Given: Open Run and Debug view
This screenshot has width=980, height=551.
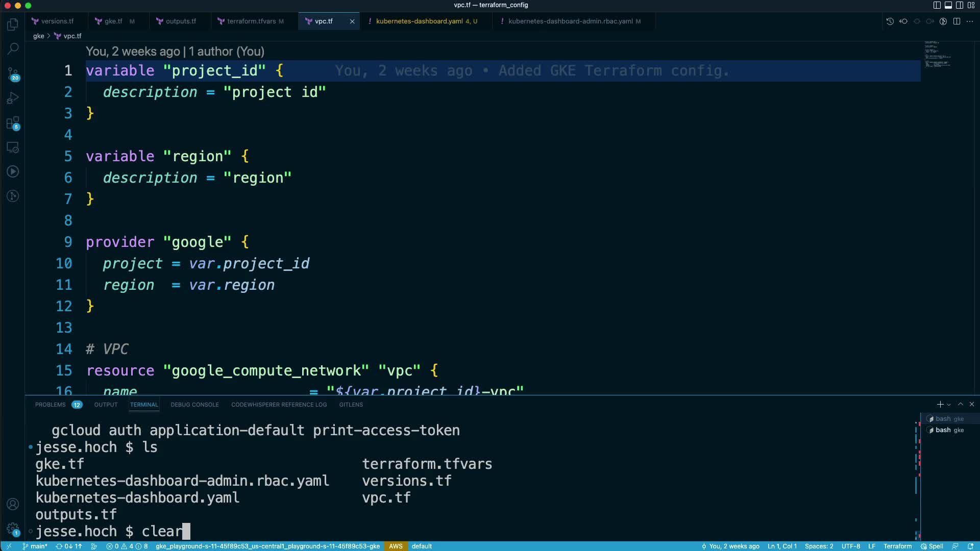Looking at the screenshot, I should tap(13, 98).
